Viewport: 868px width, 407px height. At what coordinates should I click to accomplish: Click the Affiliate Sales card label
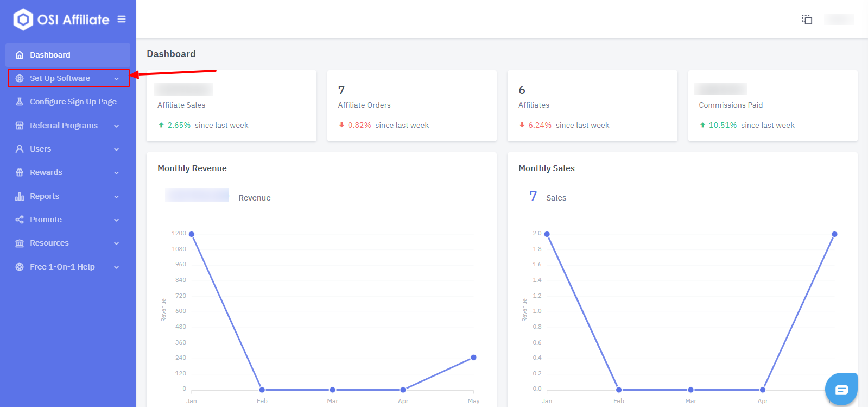click(x=181, y=105)
